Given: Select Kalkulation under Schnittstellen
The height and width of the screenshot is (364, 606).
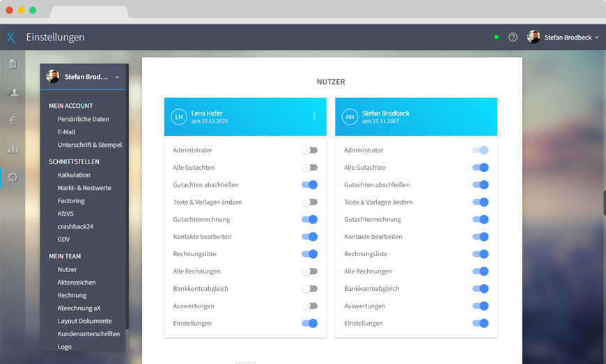Looking at the screenshot, I should pos(74,175).
